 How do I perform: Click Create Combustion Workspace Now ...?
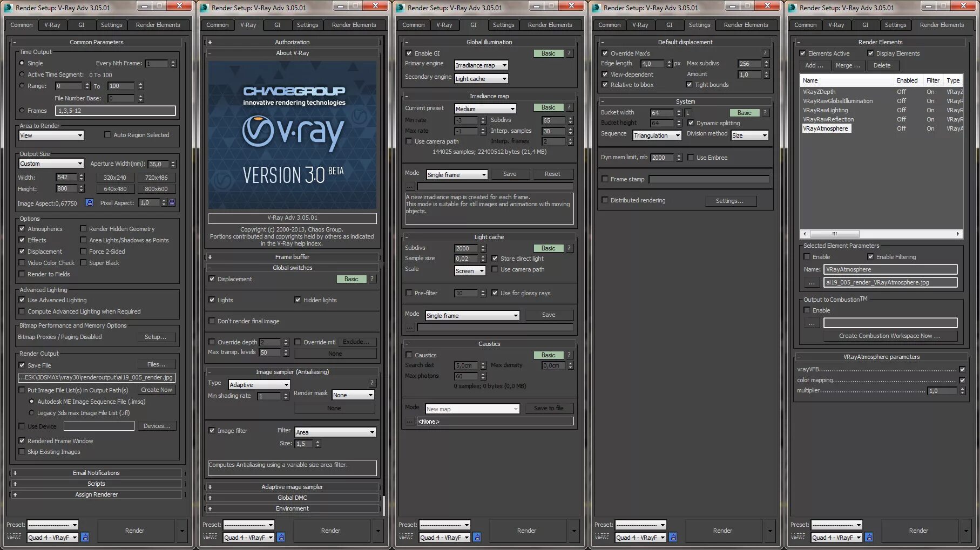point(889,336)
